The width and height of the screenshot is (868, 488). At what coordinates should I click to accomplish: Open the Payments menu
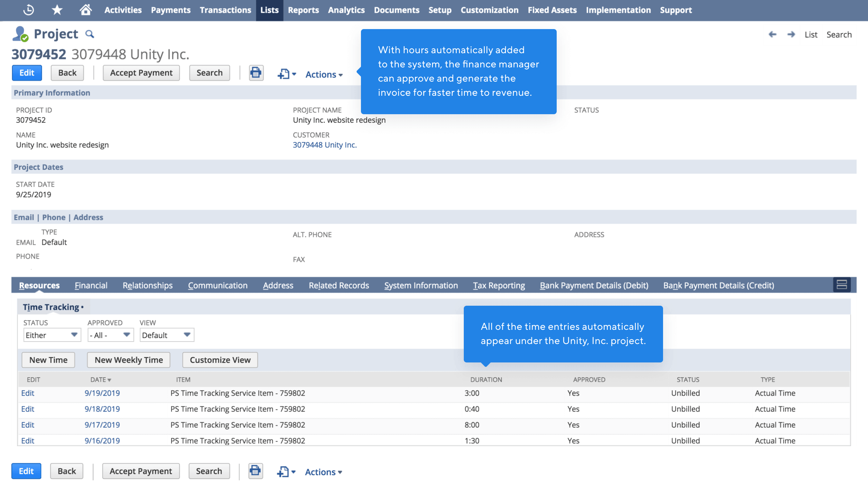[171, 10]
